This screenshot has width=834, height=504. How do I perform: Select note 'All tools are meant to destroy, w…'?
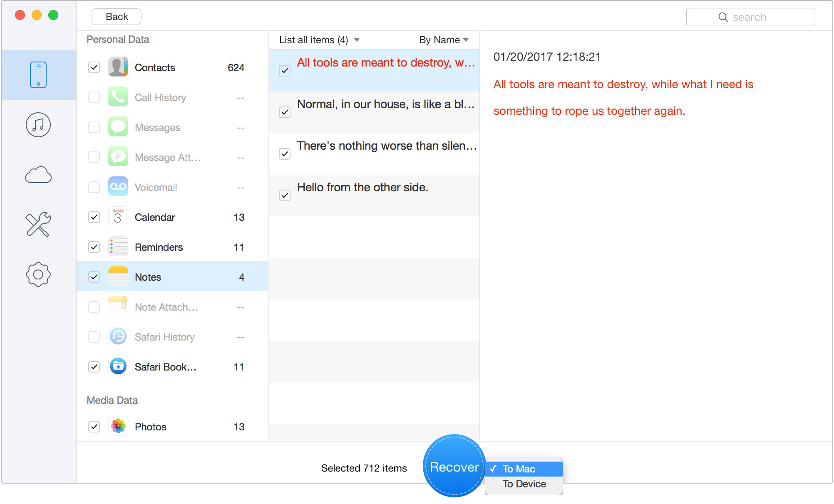coord(374,71)
